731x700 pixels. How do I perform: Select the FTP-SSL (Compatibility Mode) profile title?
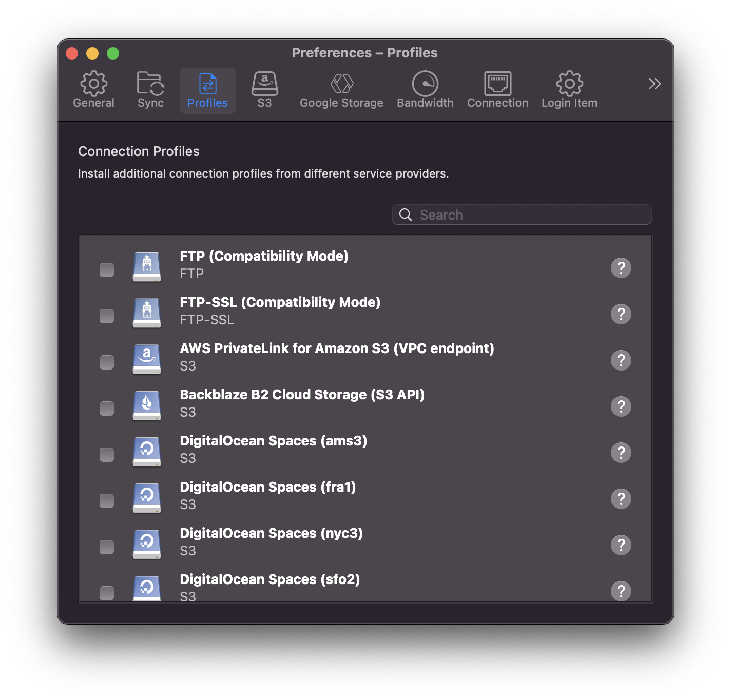[280, 302]
